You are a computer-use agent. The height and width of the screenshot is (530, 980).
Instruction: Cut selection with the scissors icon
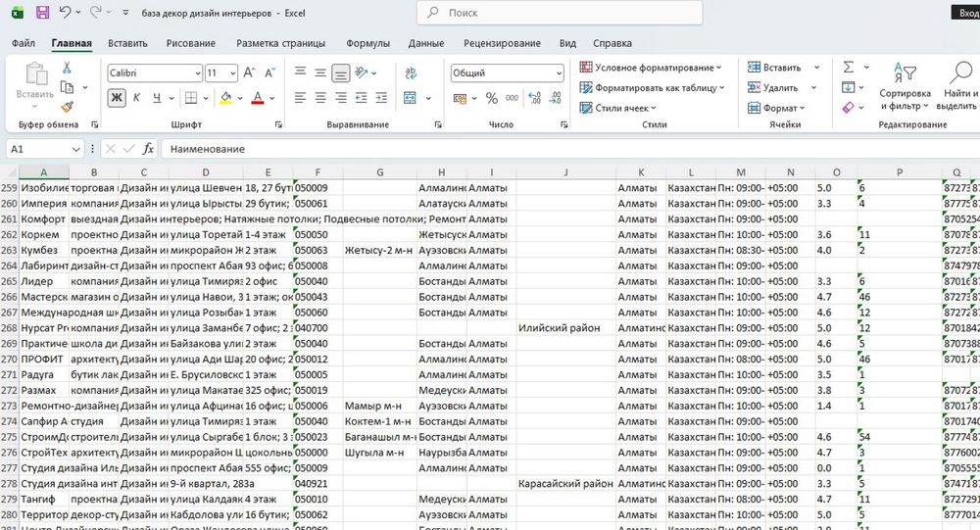coord(67,68)
